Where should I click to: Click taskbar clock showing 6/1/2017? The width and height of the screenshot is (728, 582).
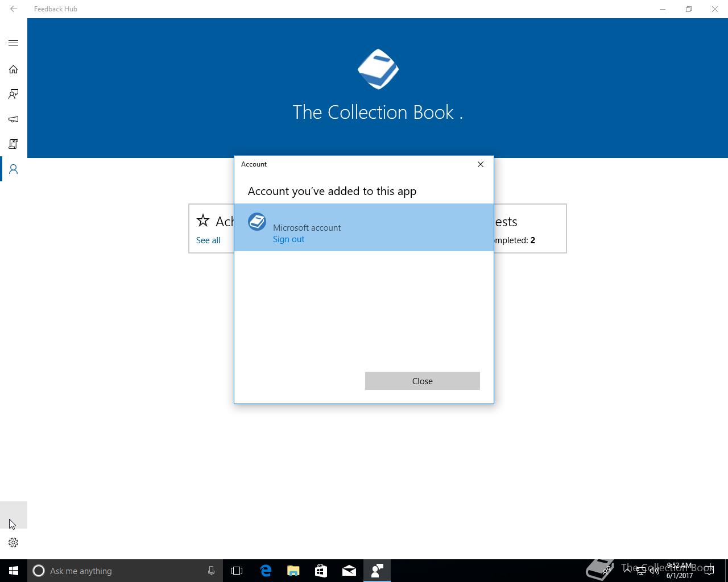680,571
